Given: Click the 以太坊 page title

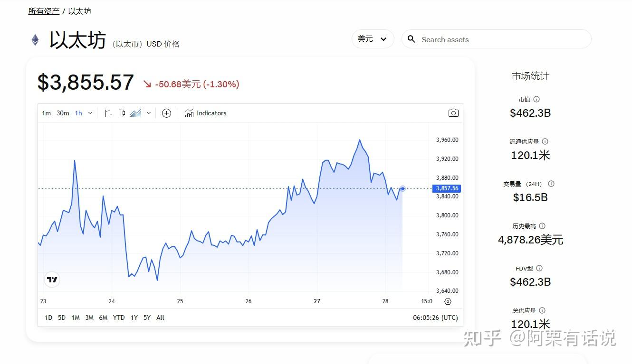Looking at the screenshot, I should point(77,40).
